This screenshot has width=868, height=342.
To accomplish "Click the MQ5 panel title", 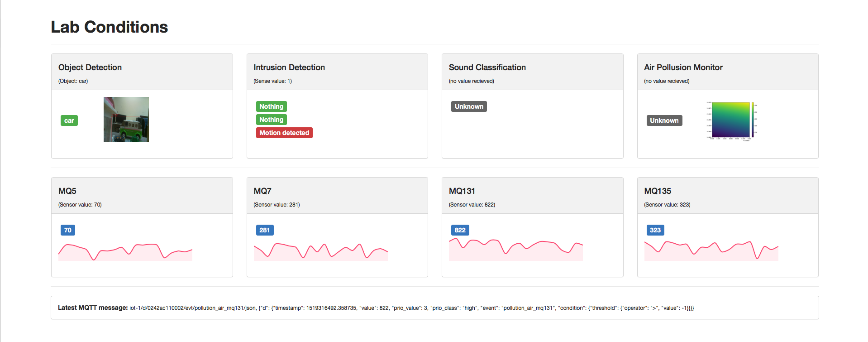I will 67,191.
